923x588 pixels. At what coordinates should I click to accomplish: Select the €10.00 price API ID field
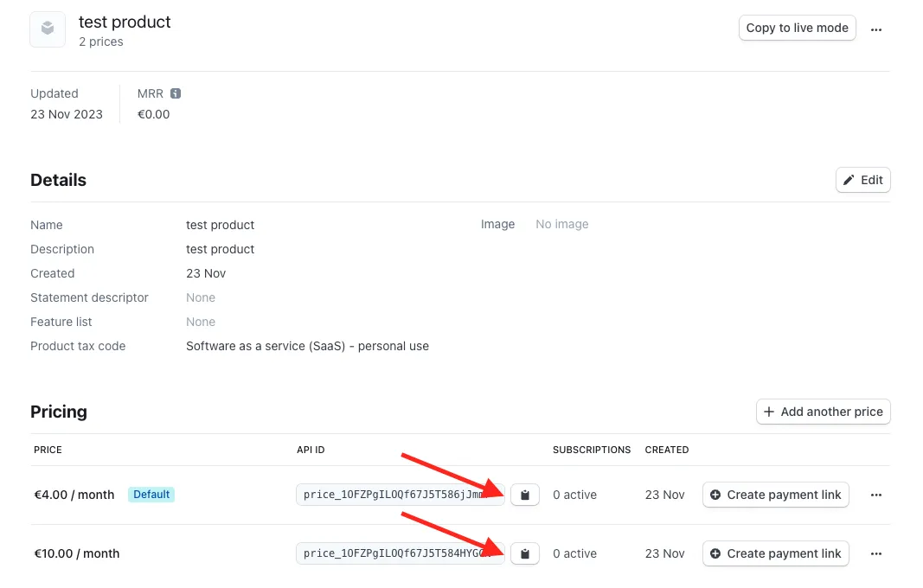398,553
